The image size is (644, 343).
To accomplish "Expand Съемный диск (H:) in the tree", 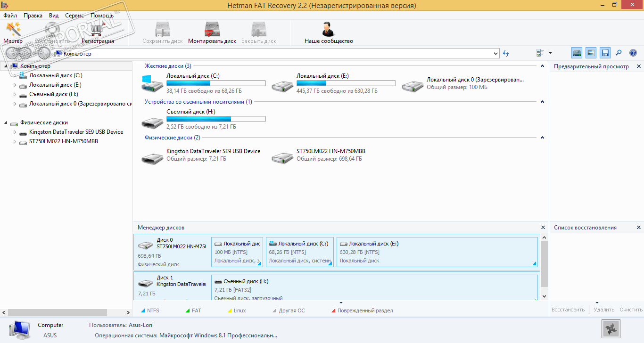I will click(15, 94).
